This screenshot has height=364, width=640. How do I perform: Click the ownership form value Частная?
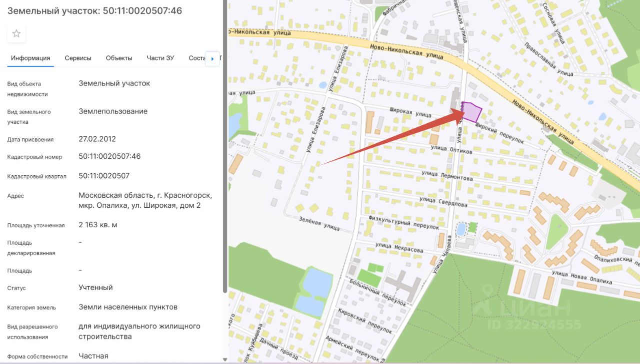coord(93,356)
